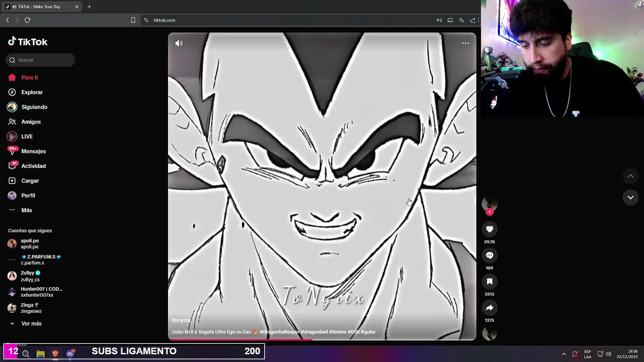Image resolution: width=644 pixels, height=362 pixels.
Task: Click the sync icon with red dot in the tray
Action: click(x=575, y=354)
